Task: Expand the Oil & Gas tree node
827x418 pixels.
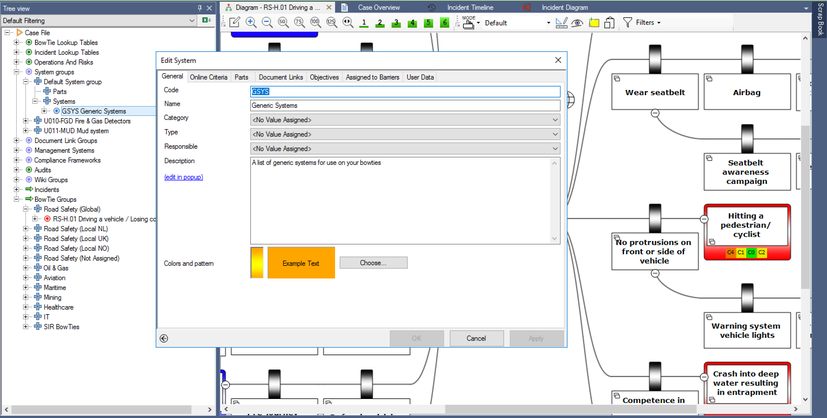Action: pos(26,268)
